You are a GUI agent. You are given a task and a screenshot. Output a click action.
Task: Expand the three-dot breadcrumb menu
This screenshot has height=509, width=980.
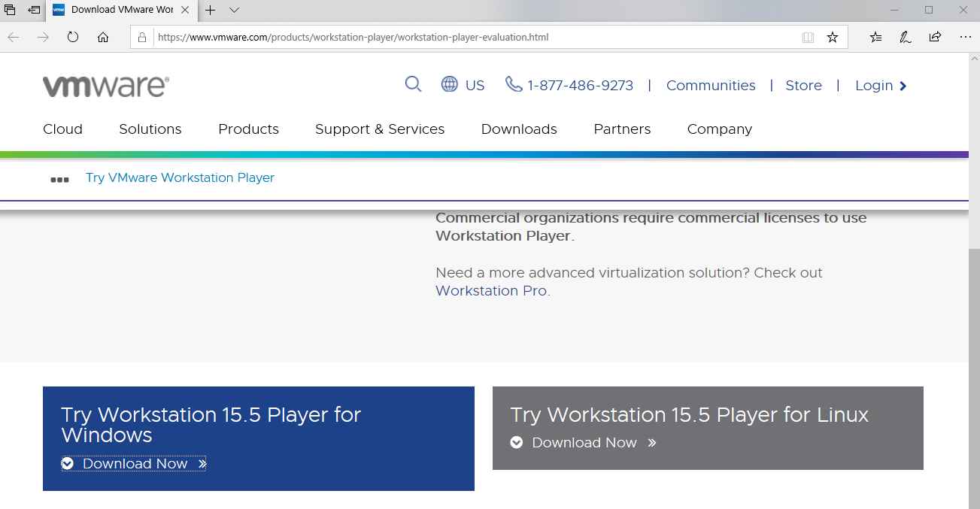(x=59, y=179)
